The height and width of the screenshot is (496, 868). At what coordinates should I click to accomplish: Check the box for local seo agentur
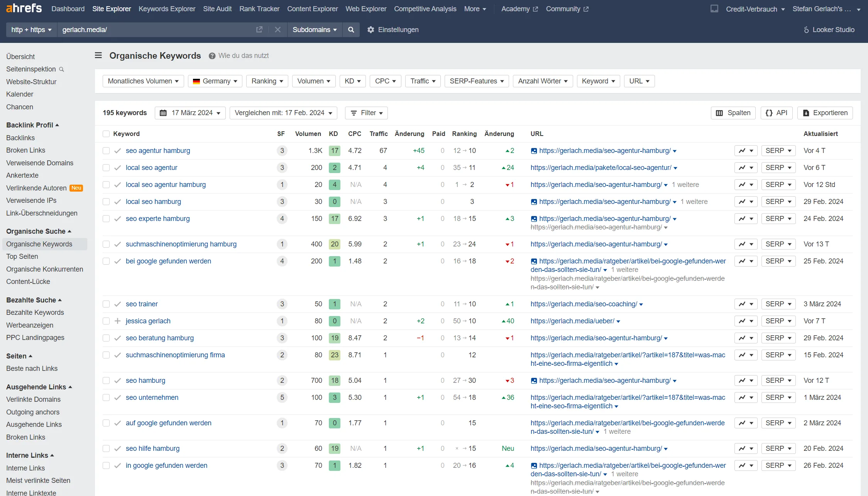click(x=106, y=168)
